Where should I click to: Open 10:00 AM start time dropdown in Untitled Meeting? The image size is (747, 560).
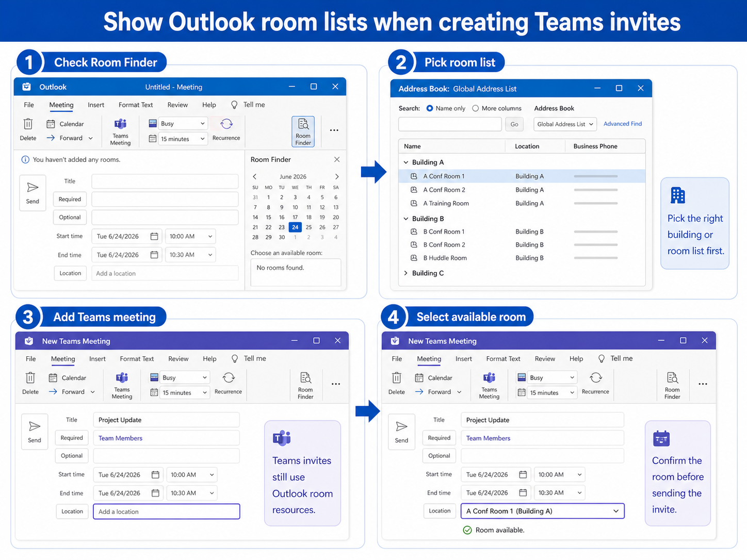point(190,236)
